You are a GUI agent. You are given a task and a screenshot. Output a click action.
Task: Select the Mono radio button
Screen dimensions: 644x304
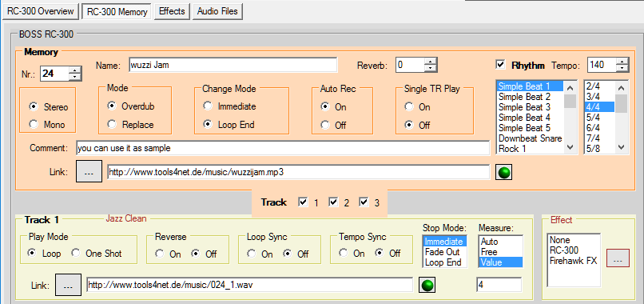pos(34,124)
